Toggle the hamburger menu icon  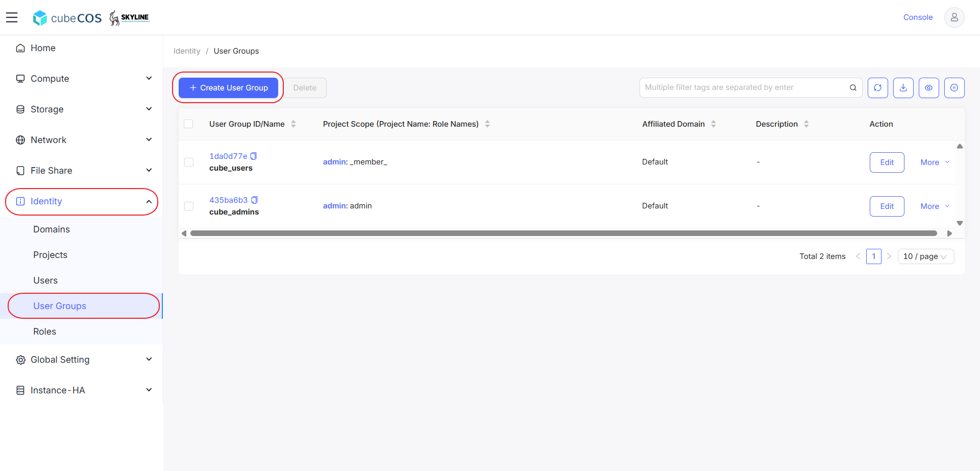point(12,17)
